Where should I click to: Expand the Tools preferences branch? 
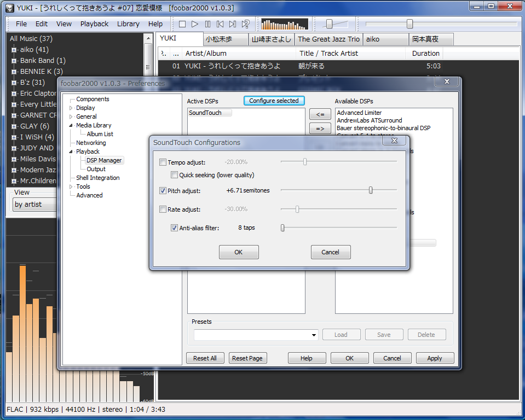(71, 186)
